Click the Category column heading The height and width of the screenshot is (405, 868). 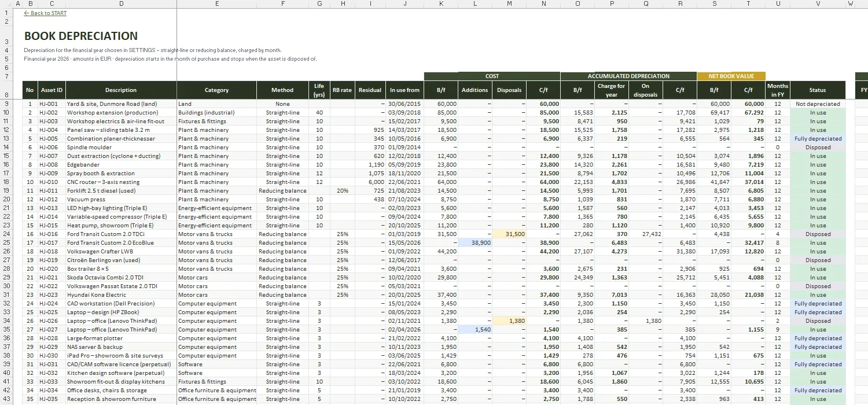click(x=216, y=90)
